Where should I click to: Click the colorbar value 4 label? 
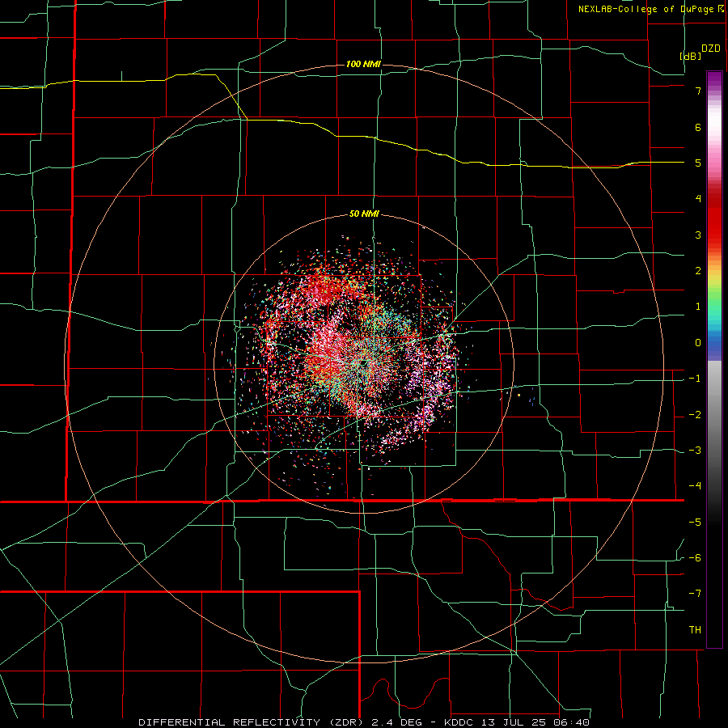(x=698, y=199)
